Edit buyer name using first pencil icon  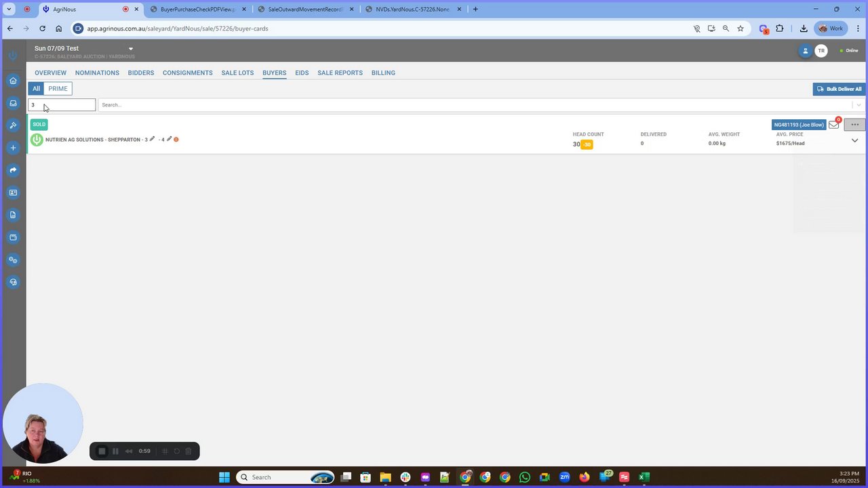tap(152, 139)
